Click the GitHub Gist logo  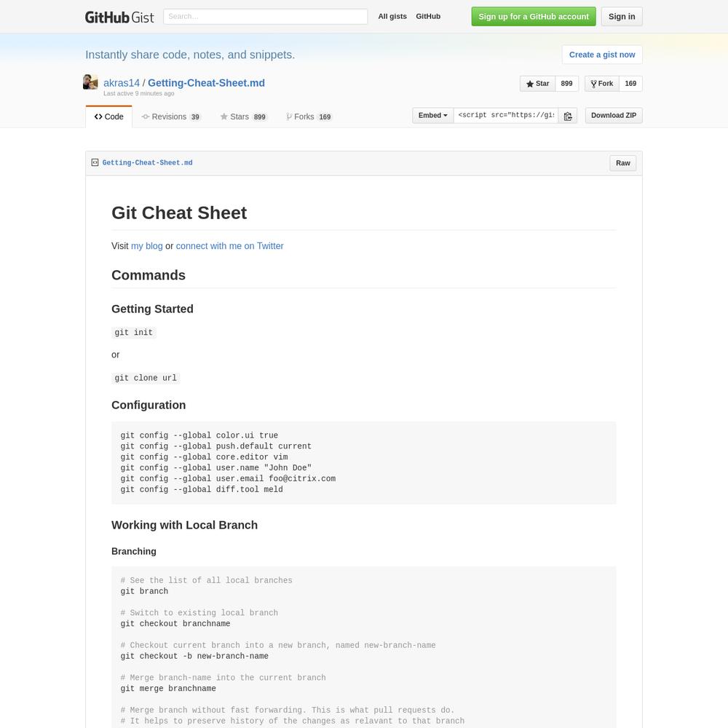tap(119, 17)
